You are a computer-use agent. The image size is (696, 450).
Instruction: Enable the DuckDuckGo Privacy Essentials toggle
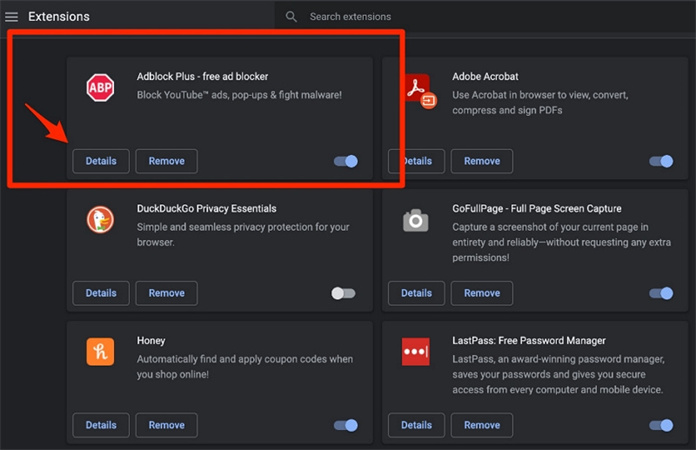pos(343,293)
